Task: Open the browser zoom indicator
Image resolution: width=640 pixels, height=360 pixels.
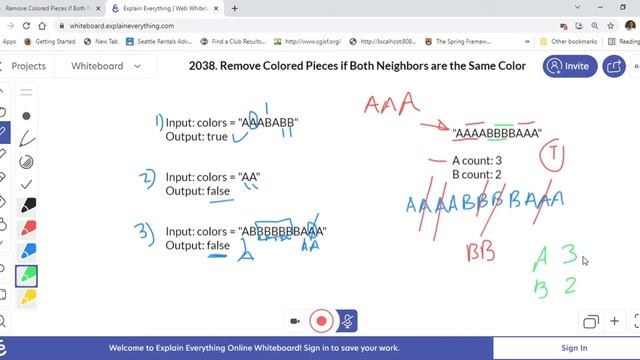Action: click(595, 26)
